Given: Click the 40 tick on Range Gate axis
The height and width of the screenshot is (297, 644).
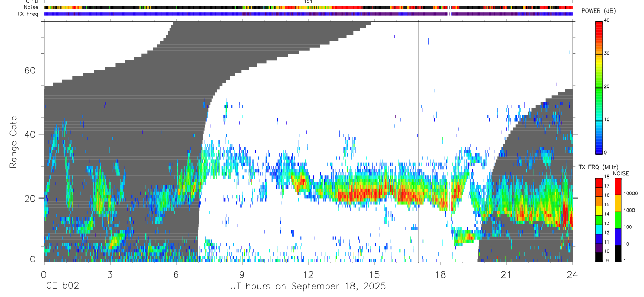Looking at the screenshot, I should [29, 134].
